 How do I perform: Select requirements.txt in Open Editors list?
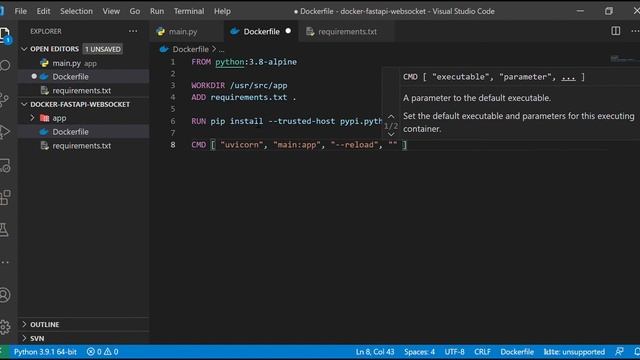tap(83, 91)
